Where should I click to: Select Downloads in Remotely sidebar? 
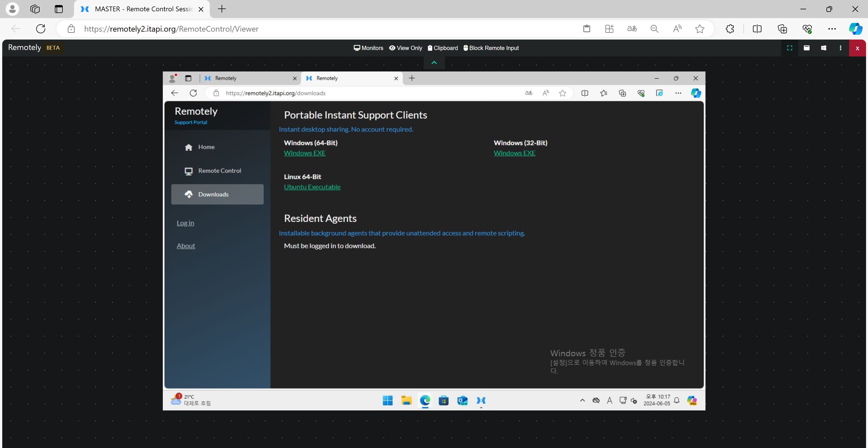[x=217, y=194]
